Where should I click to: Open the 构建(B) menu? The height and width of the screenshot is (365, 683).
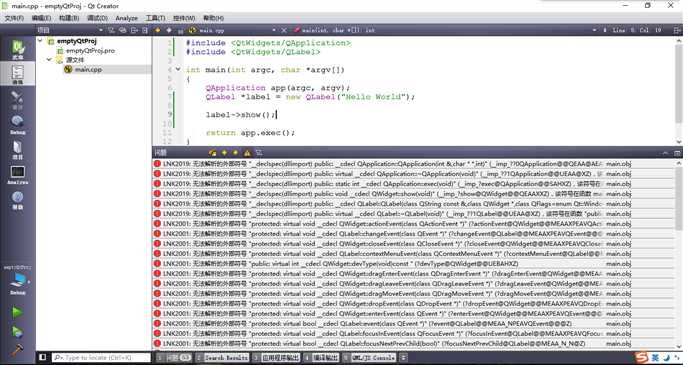tap(69, 18)
